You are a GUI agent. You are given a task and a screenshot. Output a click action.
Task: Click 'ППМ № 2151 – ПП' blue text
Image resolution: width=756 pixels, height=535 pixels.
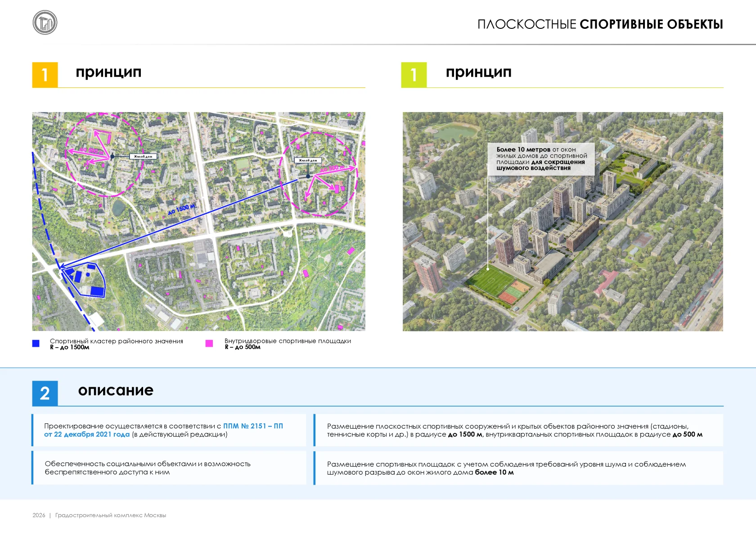tap(253, 426)
